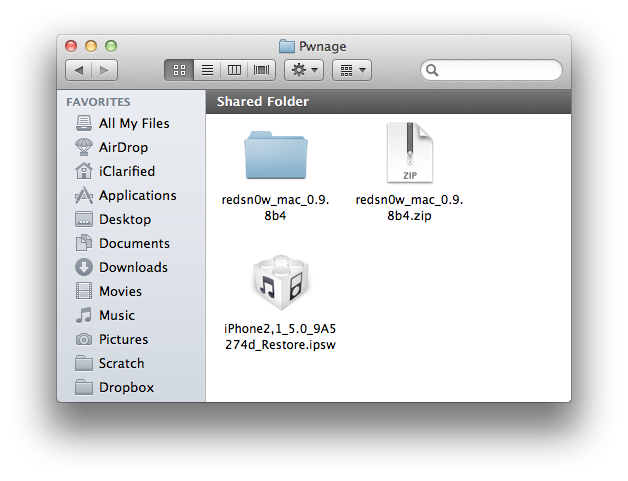Select the iPhone2,1 Restore ipsw file icon
Image resolution: width=628 pixels, height=481 pixels.
[x=281, y=282]
